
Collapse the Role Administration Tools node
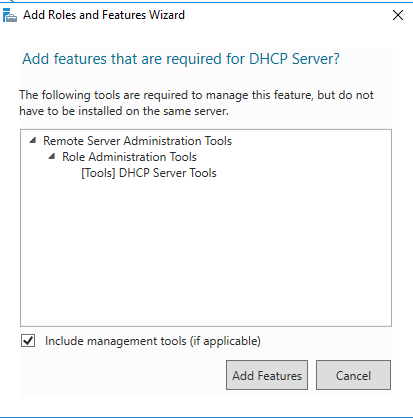[52, 157]
